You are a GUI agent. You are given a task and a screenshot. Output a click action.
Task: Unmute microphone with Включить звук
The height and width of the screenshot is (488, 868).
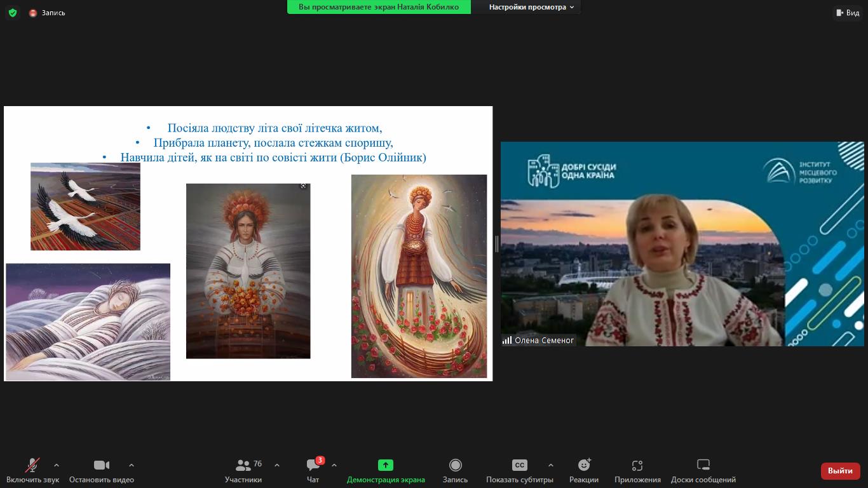pos(32,471)
